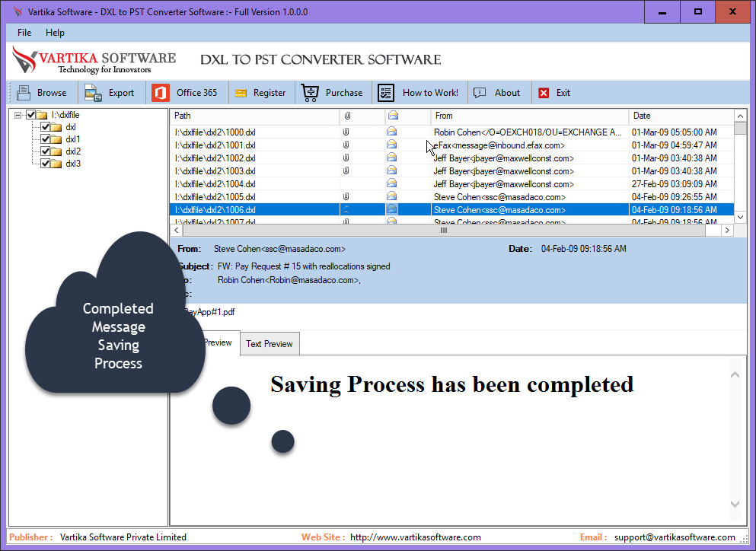Sort the list by From column header
The width and height of the screenshot is (756, 551).
(x=529, y=116)
